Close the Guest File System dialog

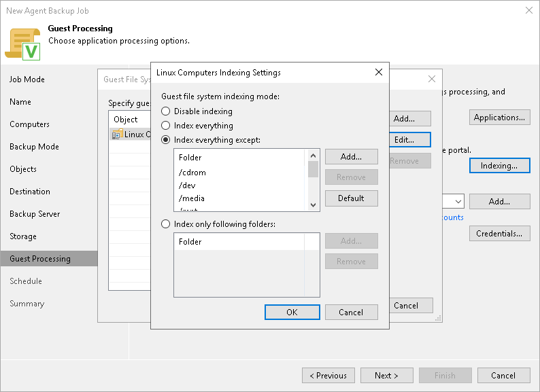point(432,79)
